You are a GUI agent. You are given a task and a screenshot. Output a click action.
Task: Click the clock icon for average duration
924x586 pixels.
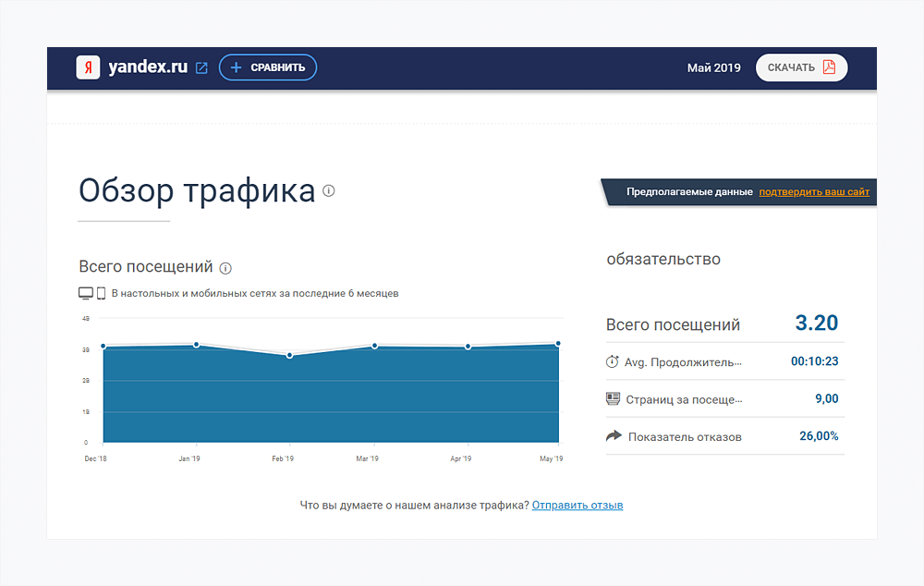613,361
